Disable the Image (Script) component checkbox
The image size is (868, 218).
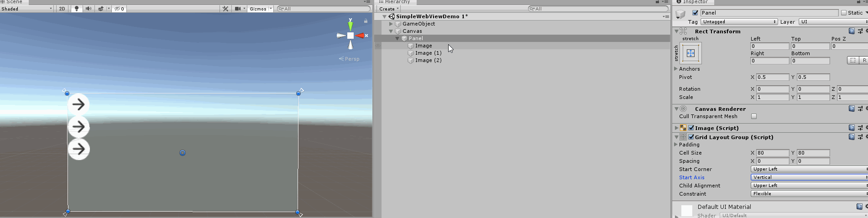(691, 128)
